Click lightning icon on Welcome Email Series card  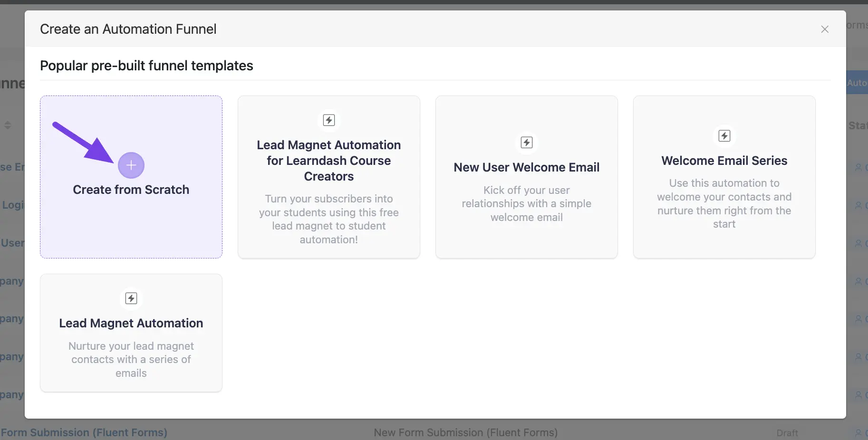pyautogui.click(x=724, y=136)
